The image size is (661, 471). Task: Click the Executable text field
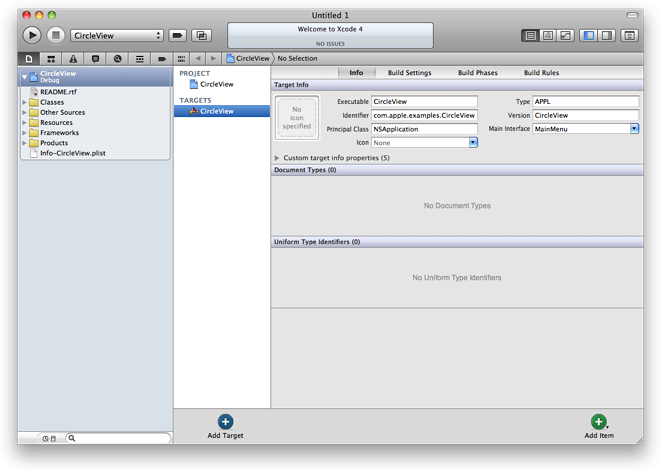(424, 102)
